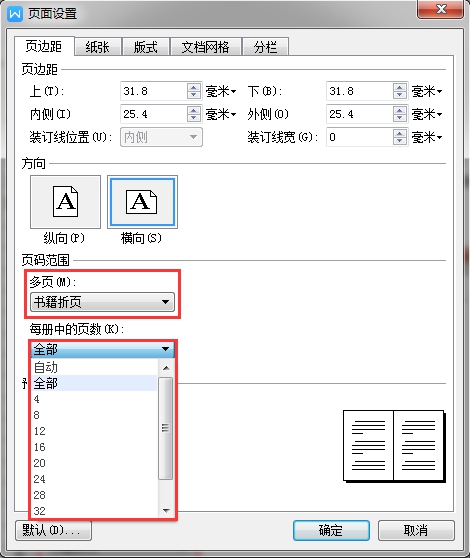Click the dropdown list scrollbar down arrow
The width and height of the screenshot is (470, 558).
[166, 511]
